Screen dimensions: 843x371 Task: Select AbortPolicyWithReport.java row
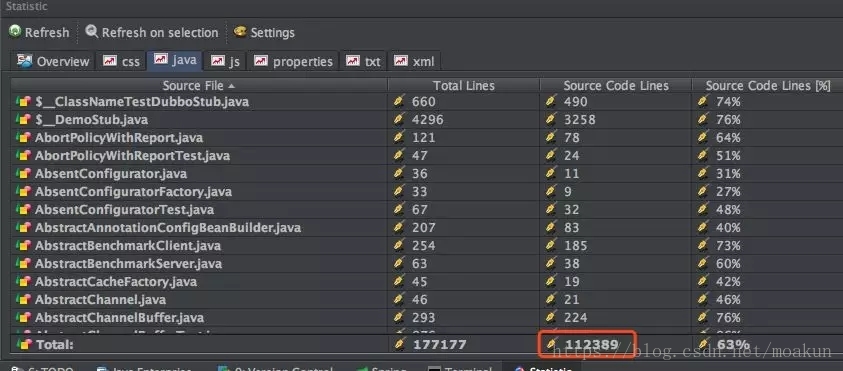[x=427, y=138]
